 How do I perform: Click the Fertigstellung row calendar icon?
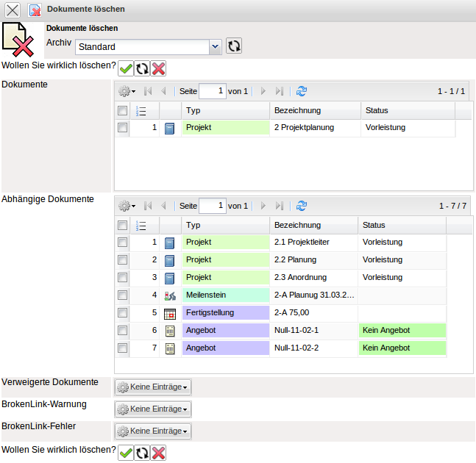[170, 313]
